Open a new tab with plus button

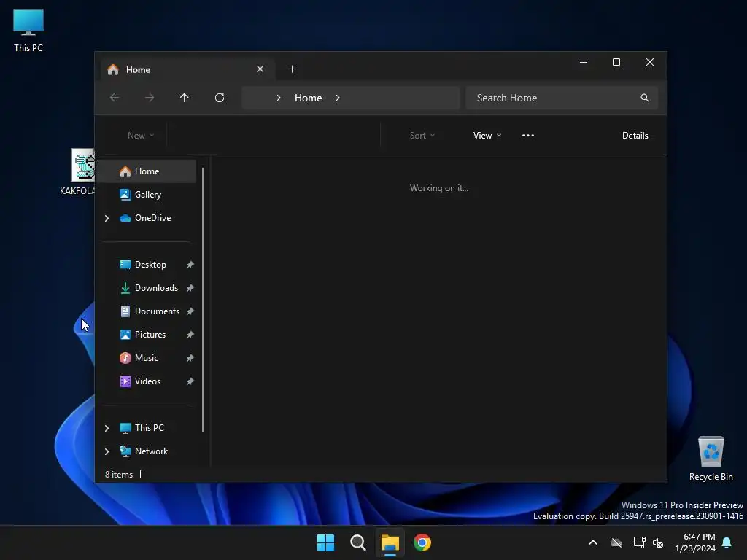click(x=292, y=69)
